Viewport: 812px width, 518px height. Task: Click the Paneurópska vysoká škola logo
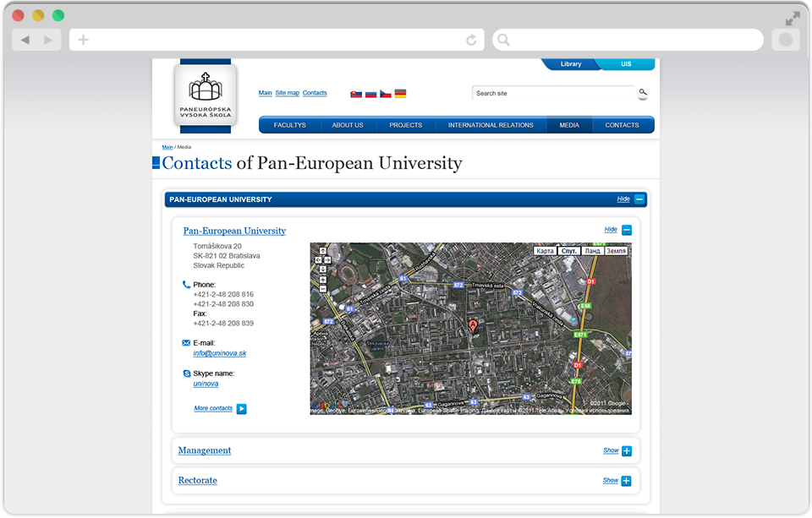point(206,94)
